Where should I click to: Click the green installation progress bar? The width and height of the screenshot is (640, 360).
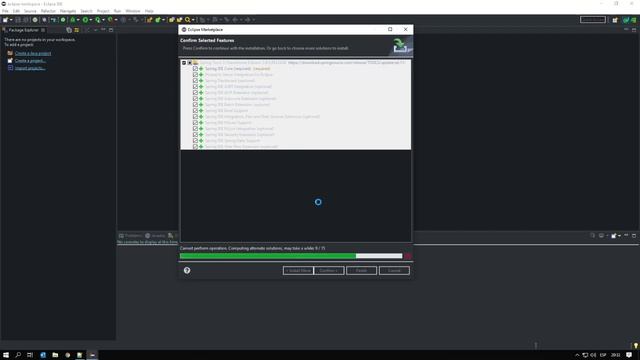[x=291, y=256]
